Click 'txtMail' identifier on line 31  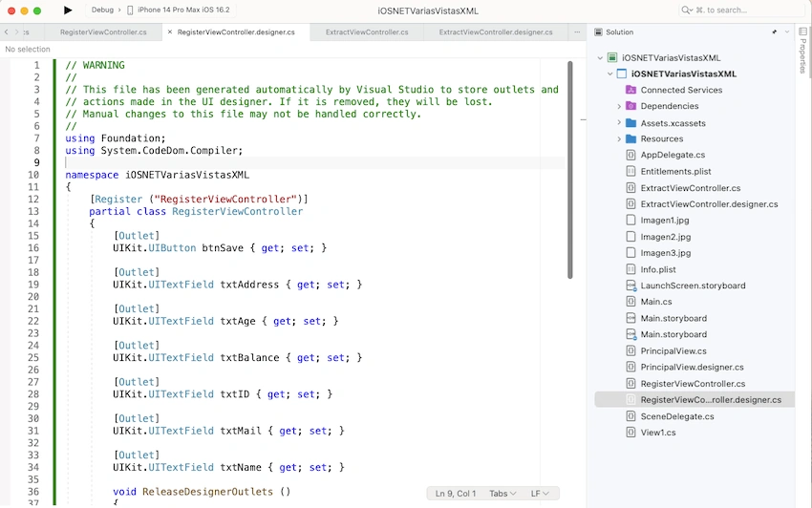(241, 431)
